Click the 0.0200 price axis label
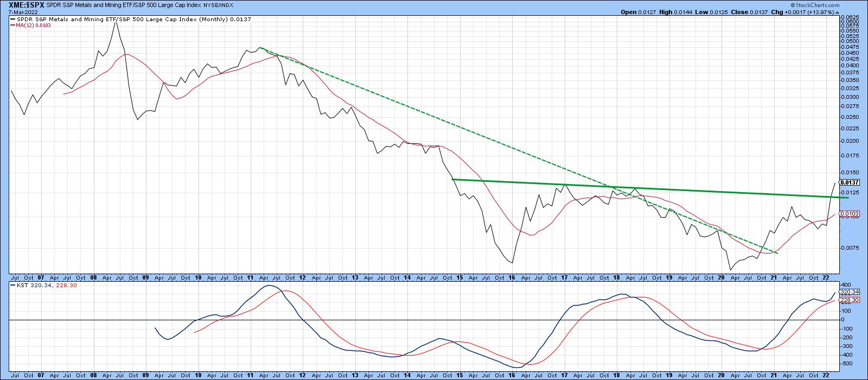This screenshot has width=868, height=380. coord(850,141)
